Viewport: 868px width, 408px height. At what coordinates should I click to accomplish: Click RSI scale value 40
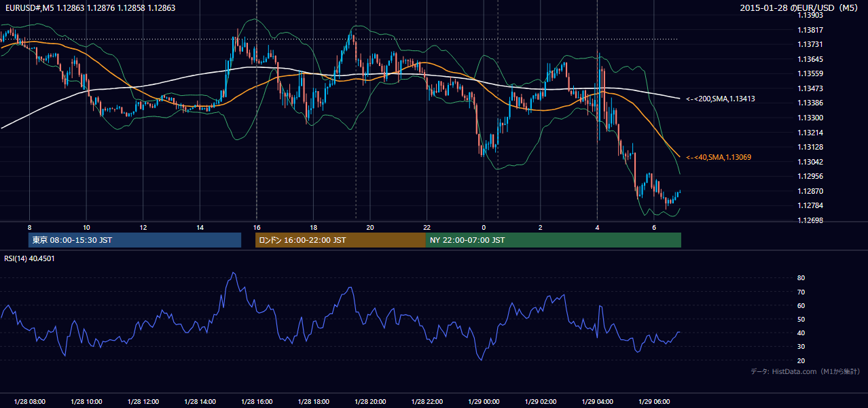pos(801,333)
